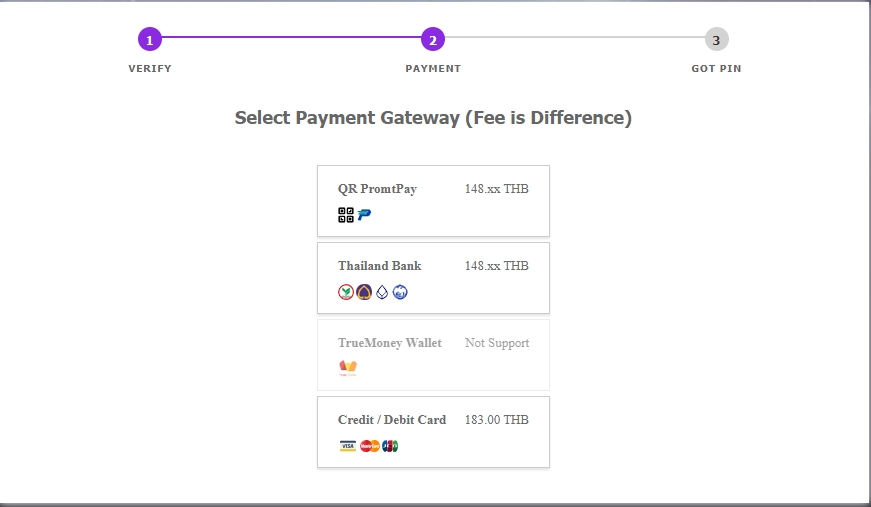Click the blue PromptPay P logo
The height and width of the screenshot is (507, 871).
point(364,214)
